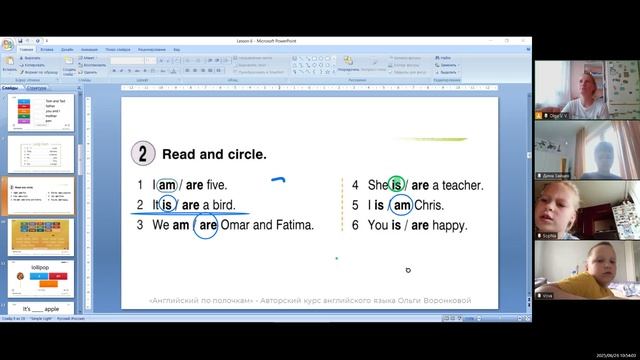Viewport: 640px width, 360px height.
Task: Start slide show from status bar icon
Action: click(x=460, y=318)
